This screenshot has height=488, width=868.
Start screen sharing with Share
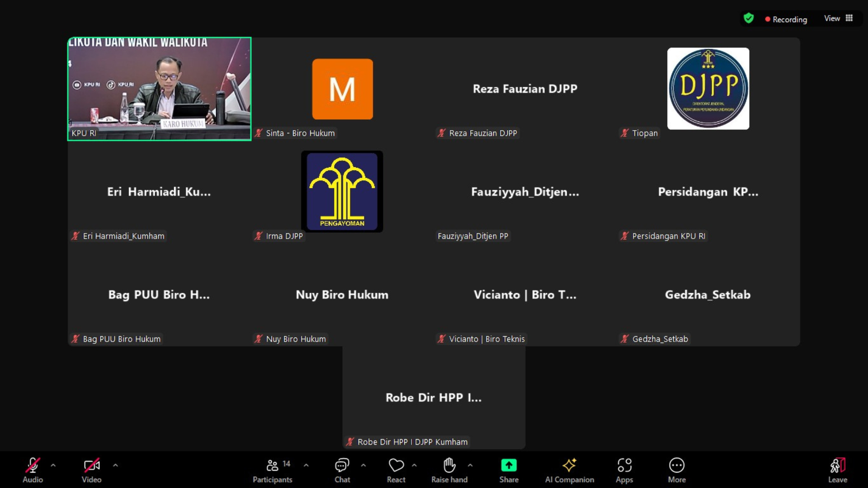(x=509, y=470)
